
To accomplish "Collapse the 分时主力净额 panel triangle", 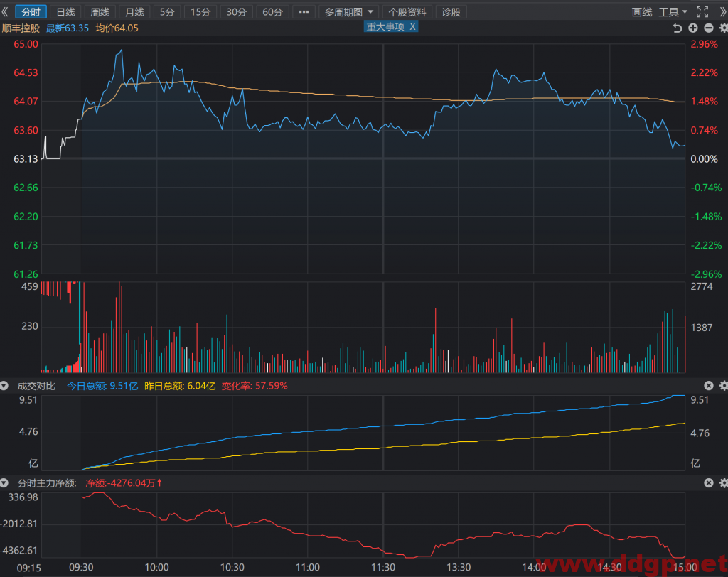I will (x=4, y=483).
